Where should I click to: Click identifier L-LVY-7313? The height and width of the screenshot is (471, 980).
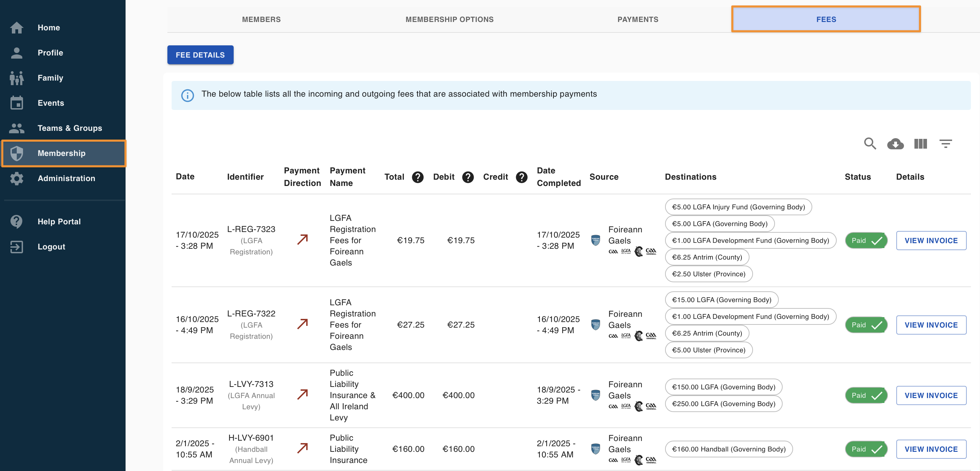pyautogui.click(x=251, y=384)
